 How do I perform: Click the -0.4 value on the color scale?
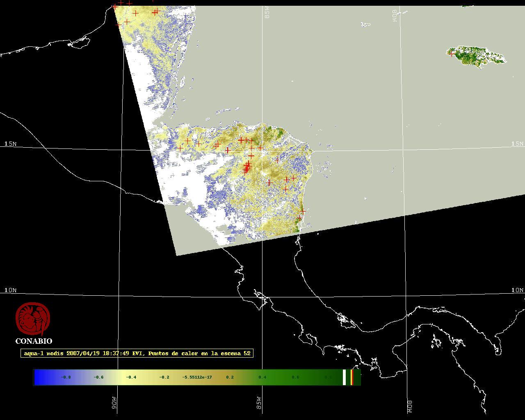pyautogui.click(x=131, y=377)
